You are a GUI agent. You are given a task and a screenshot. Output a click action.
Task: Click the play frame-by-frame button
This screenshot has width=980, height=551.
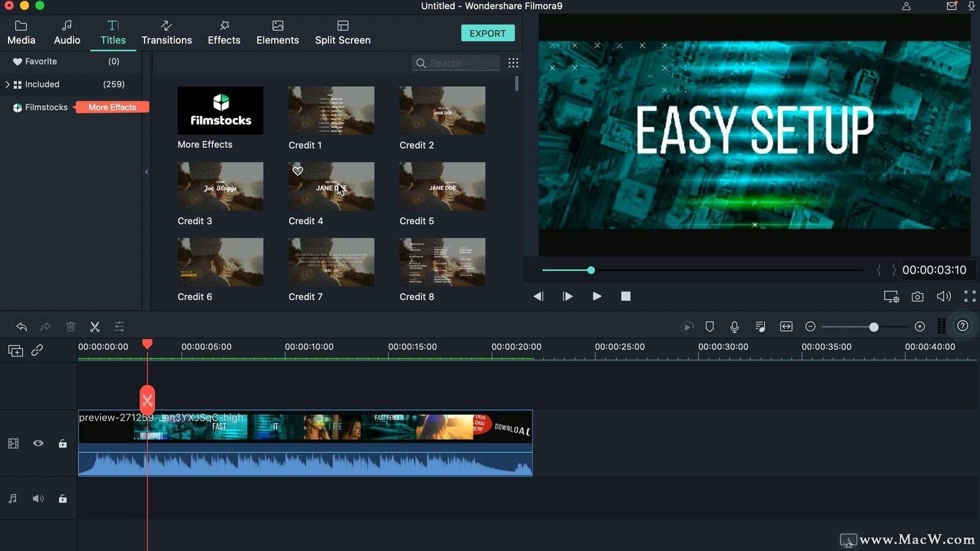pyautogui.click(x=568, y=296)
